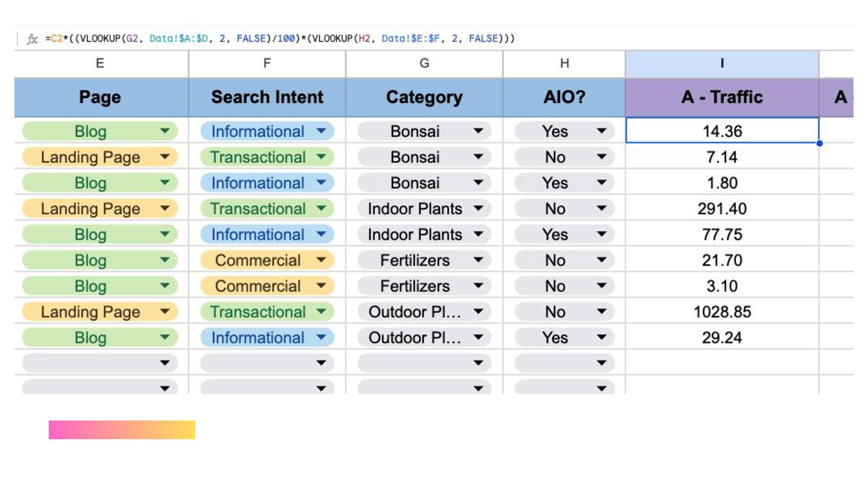The width and height of the screenshot is (868, 488).
Task: Open the first Indoor Plants category dropdown
Action: point(479,209)
